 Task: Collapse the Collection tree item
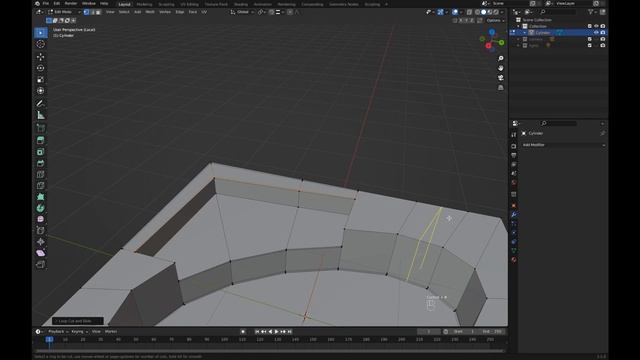519,26
